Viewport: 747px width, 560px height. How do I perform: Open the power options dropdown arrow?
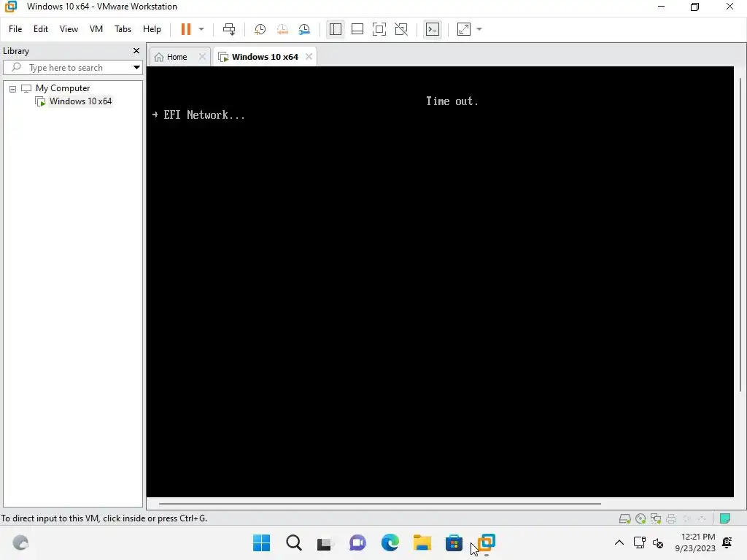tap(201, 29)
